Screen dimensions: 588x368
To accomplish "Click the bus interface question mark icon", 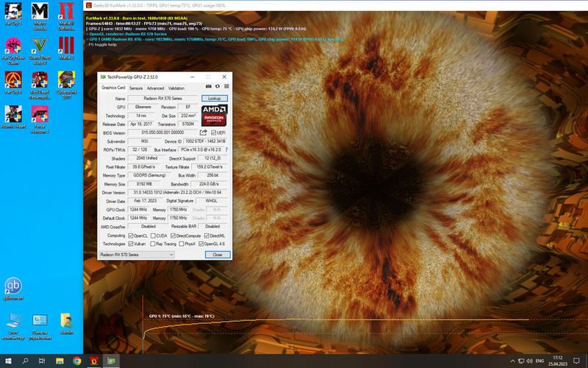I will pos(226,149).
